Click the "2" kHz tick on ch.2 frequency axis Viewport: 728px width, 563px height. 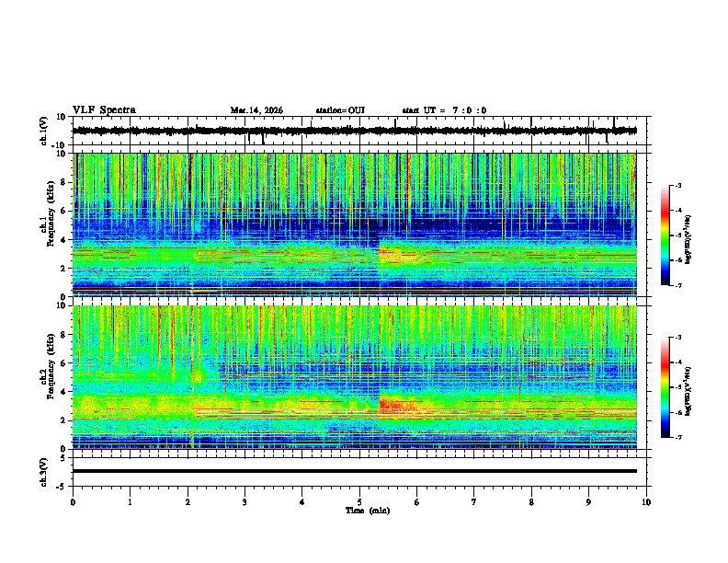click(63, 420)
